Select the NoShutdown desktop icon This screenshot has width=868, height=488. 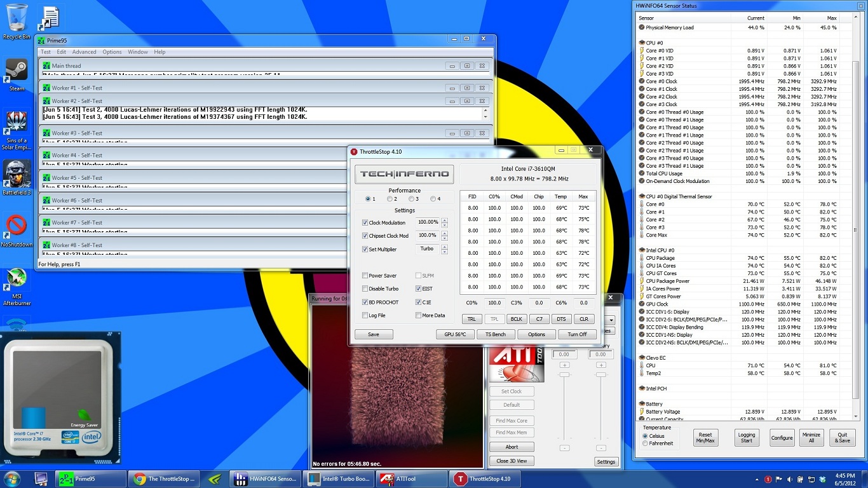pyautogui.click(x=17, y=231)
